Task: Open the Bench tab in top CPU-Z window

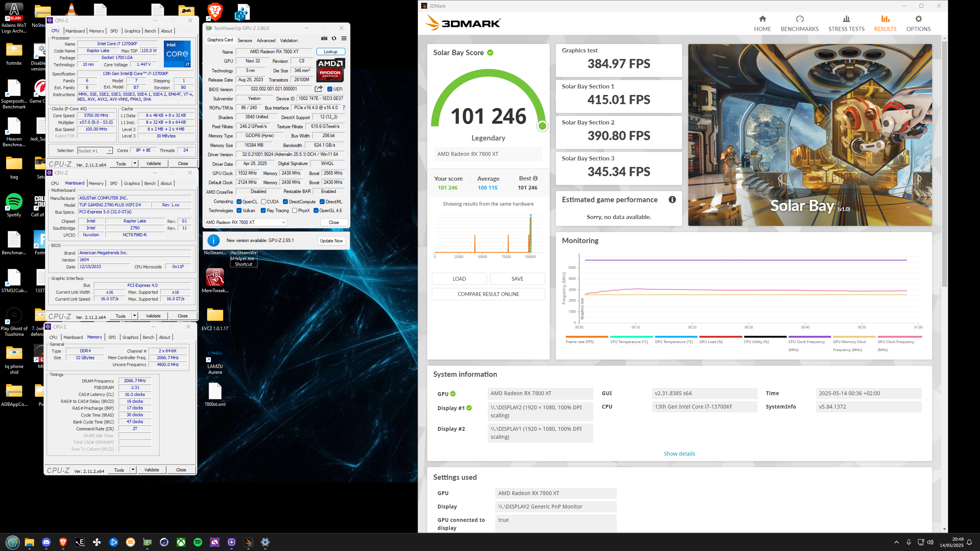Action: click(x=150, y=31)
